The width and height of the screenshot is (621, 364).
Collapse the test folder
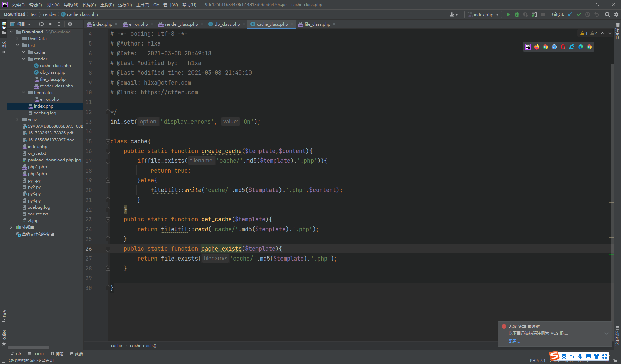[18, 45]
